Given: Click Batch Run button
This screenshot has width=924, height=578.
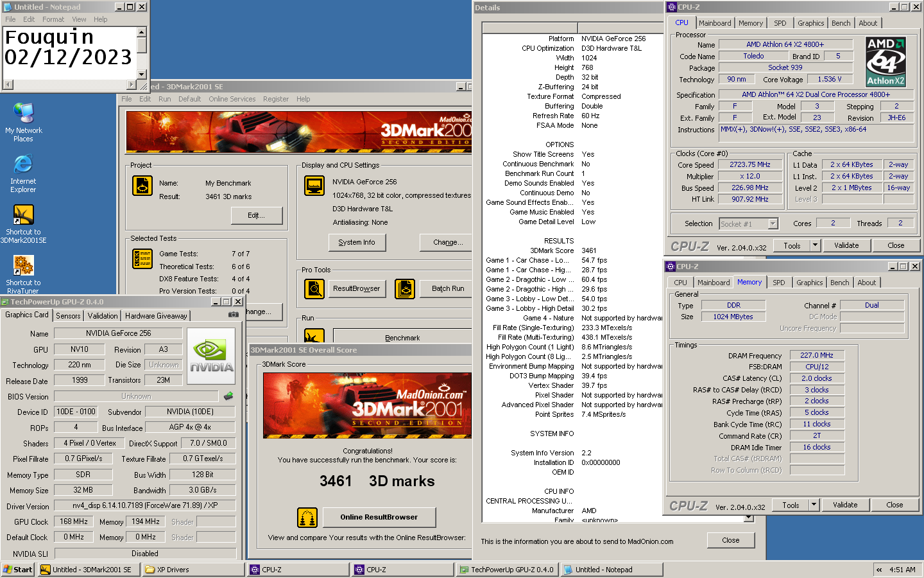Looking at the screenshot, I should tap(447, 288).
